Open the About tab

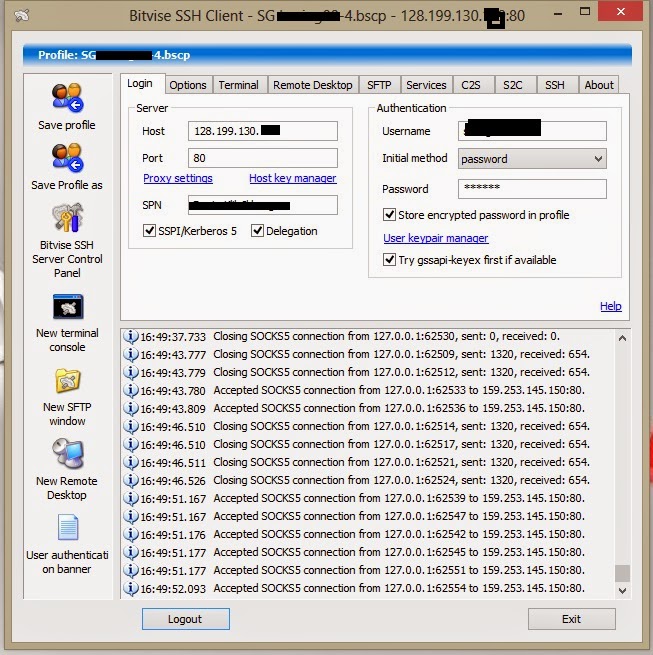click(599, 85)
